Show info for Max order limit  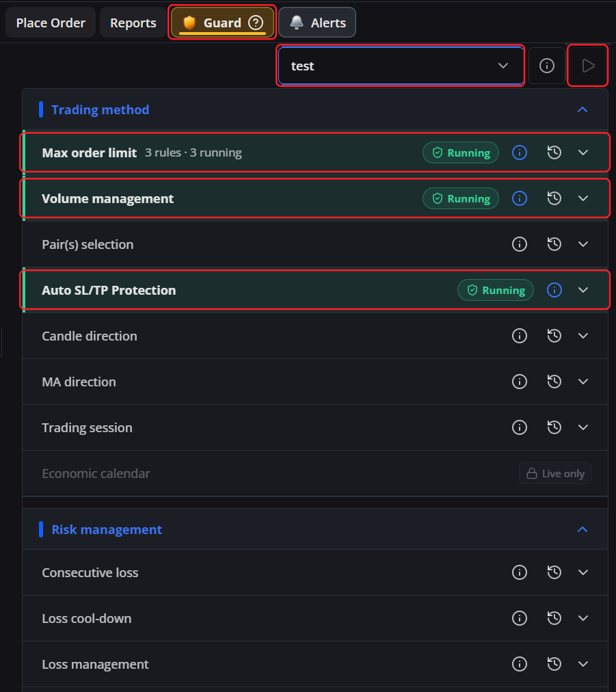pos(520,152)
